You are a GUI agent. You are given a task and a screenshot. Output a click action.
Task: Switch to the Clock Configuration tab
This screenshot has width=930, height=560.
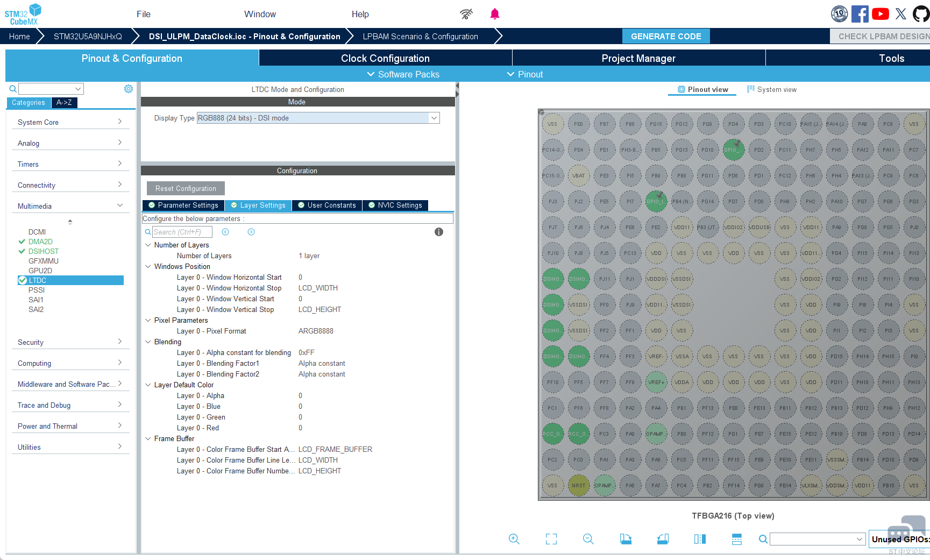pos(385,58)
